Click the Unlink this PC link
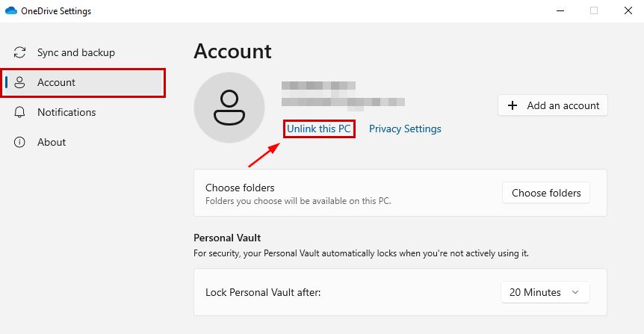The height and width of the screenshot is (334, 644). point(319,129)
